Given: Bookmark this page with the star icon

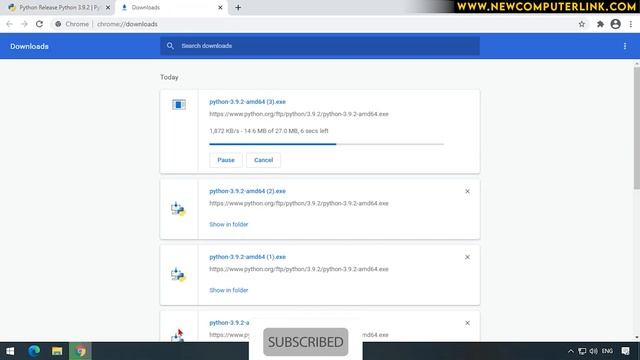Looking at the screenshot, I should [582, 24].
